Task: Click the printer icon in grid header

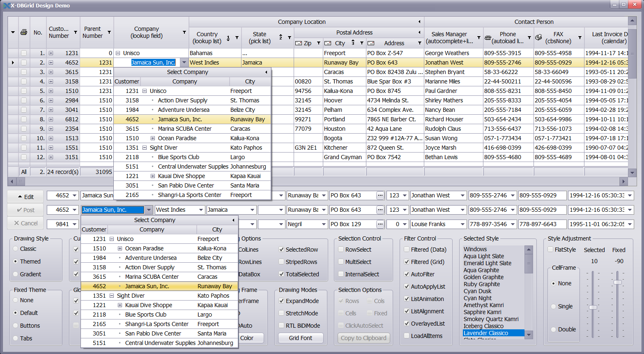Action: (24, 32)
